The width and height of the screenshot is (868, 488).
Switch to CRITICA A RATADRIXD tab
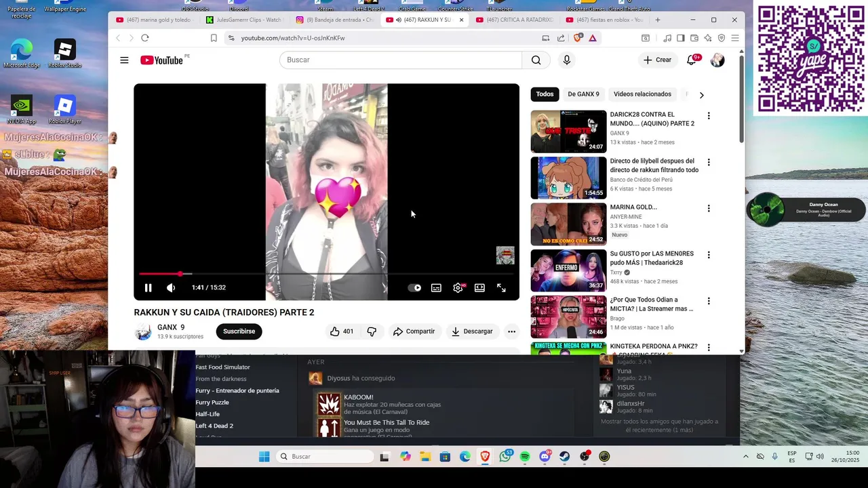click(x=516, y=20)
